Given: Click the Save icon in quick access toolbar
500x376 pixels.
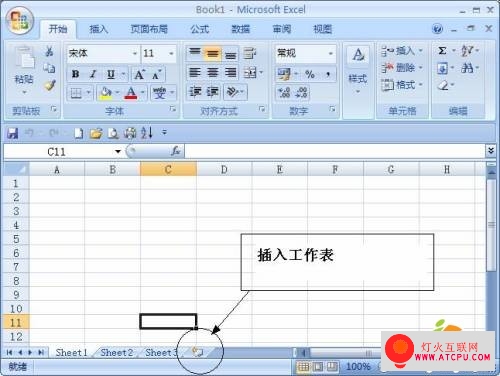Looking at the screenshot, I should click(x=13, y=133).
